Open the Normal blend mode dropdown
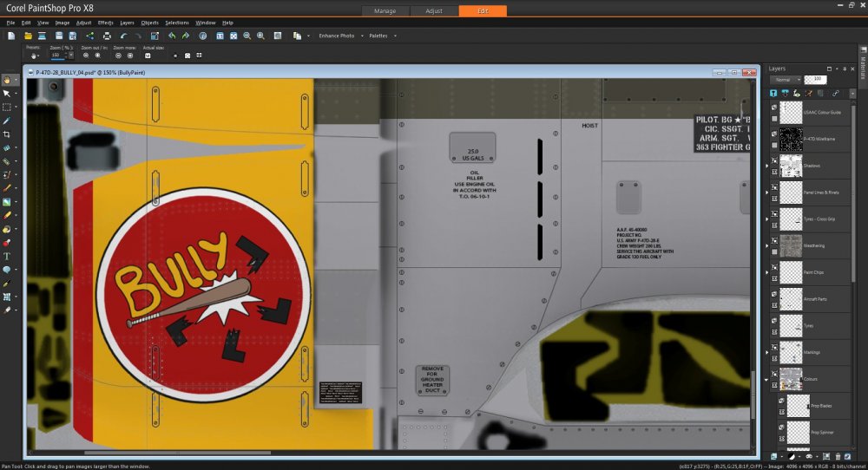This screenshot has width=868, height=470. 786,80
